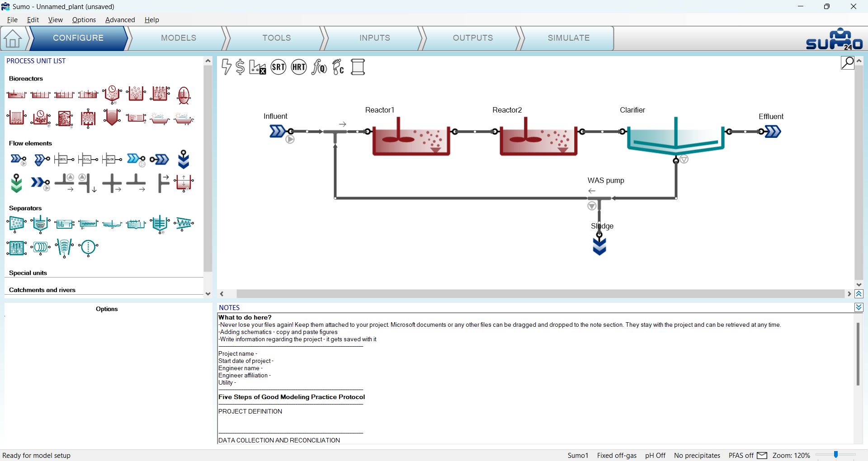
Task: Pick the red tank with up-down arrows
Action: point(184,183)
